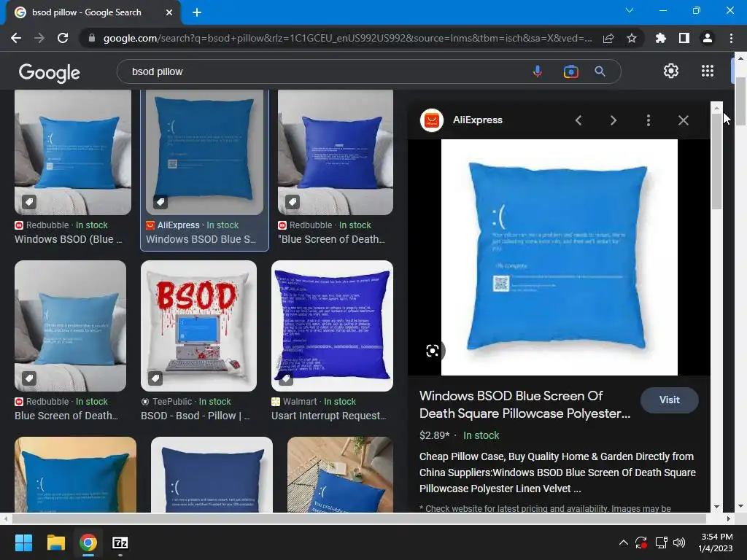
Task: Open the Windows BSOD Blue Screen title link
Action: (x=525, y=405)
